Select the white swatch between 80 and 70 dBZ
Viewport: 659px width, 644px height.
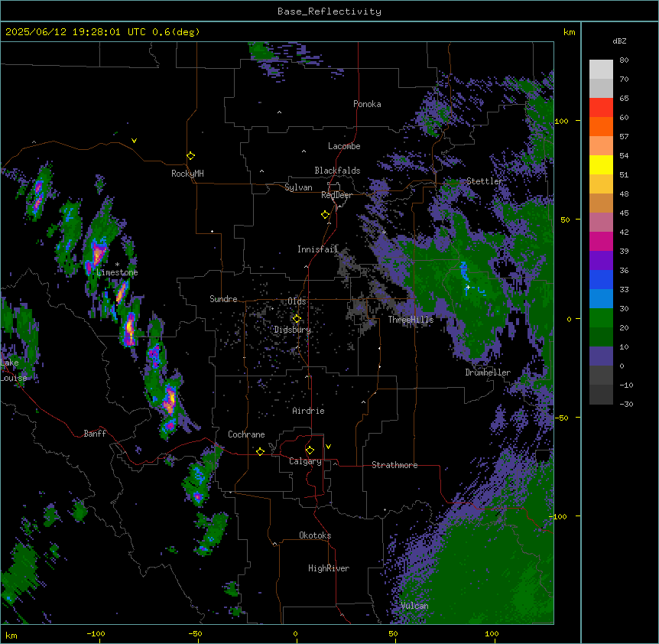click(x=601, y=70)
